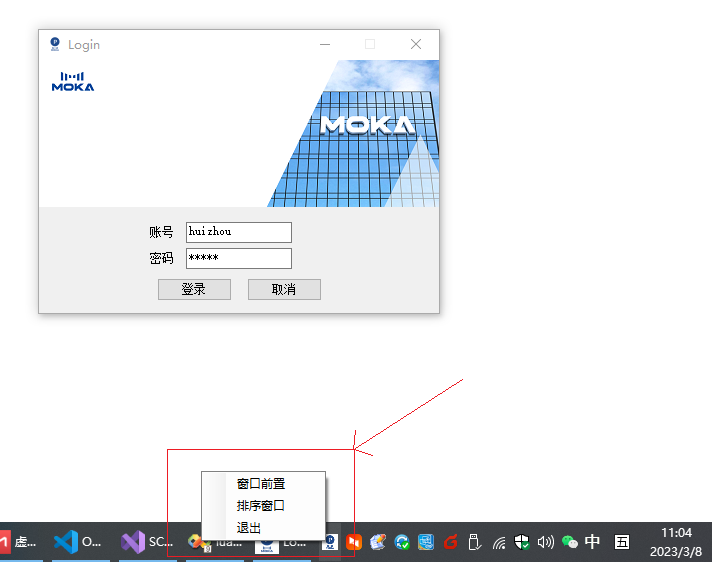Select 退出 to exit from the menu

[x=249, y=528]
